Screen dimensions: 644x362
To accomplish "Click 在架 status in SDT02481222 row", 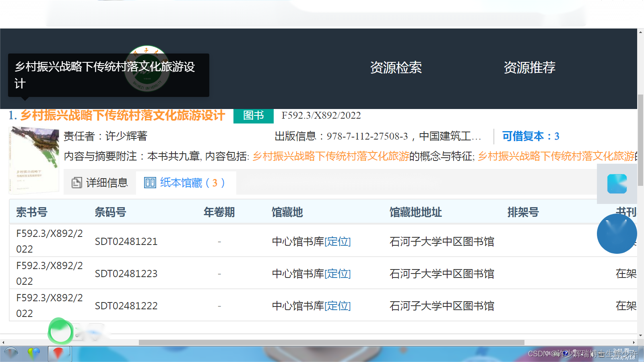I will pos(626,306).
